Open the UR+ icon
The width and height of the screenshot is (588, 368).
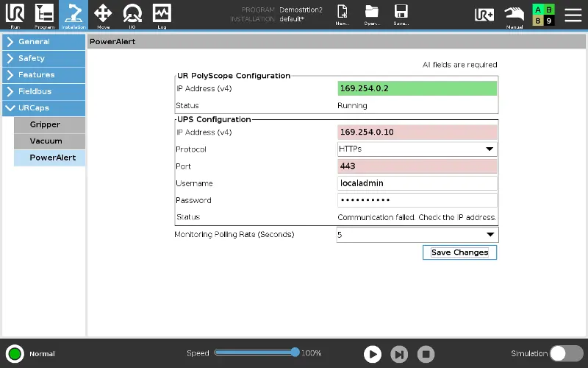[x=484, y=15]
